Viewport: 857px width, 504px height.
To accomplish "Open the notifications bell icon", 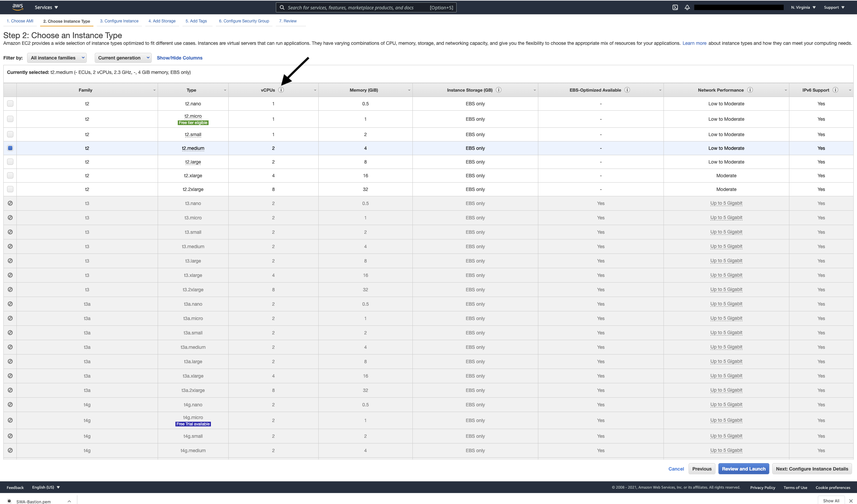I will click(687, 7).
